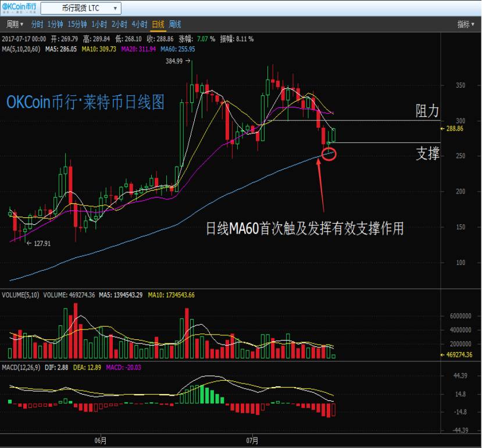Click the 高: 289.84 high price

(x=96, y=39)
